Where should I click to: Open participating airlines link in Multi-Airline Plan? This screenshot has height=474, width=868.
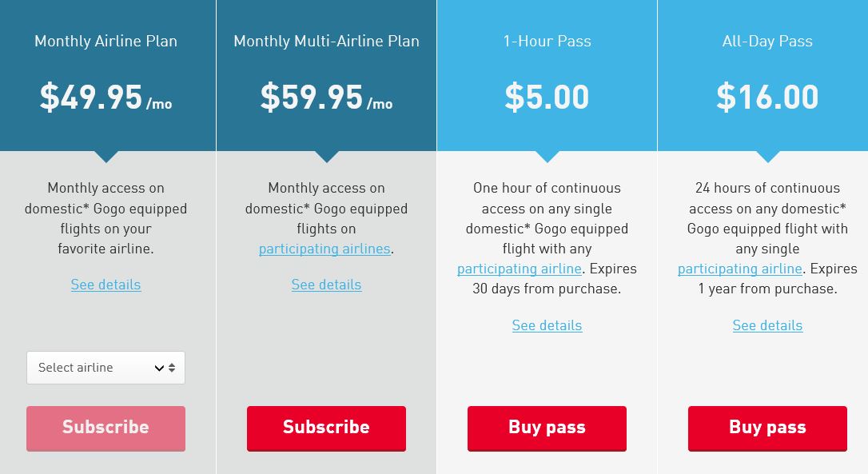[x=325, y=249]
